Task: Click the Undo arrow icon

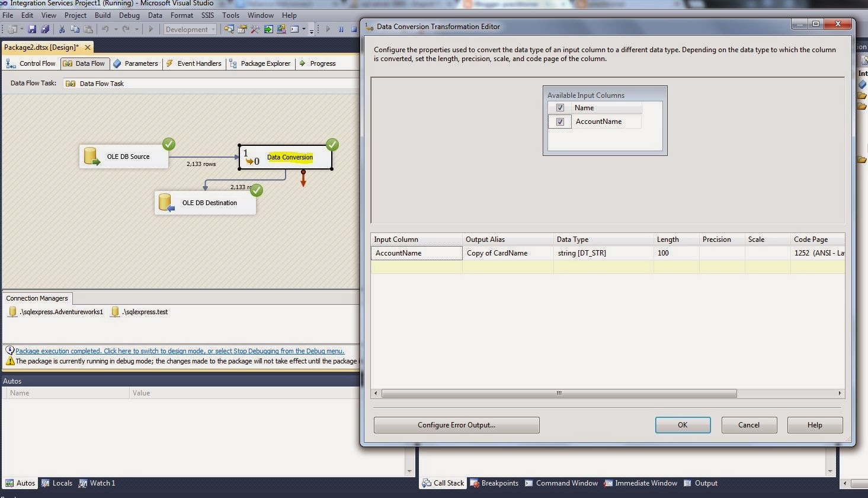Action: [105, 29]
